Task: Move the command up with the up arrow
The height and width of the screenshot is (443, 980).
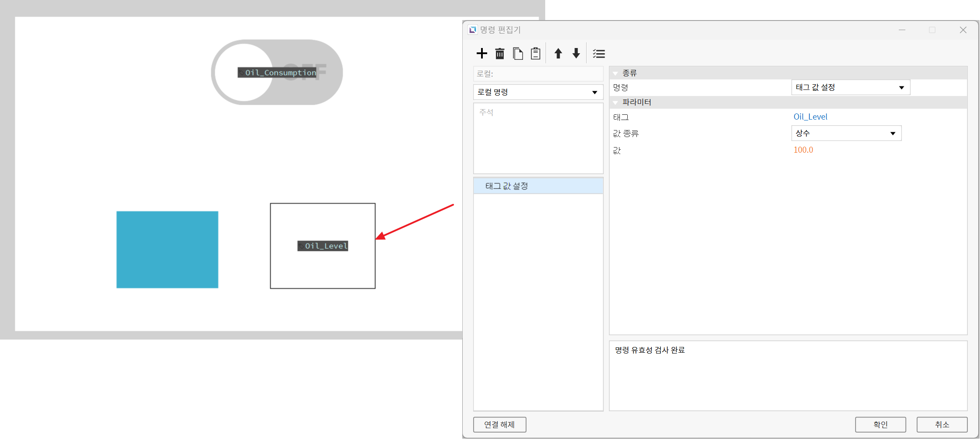Action: click(558, 54)
